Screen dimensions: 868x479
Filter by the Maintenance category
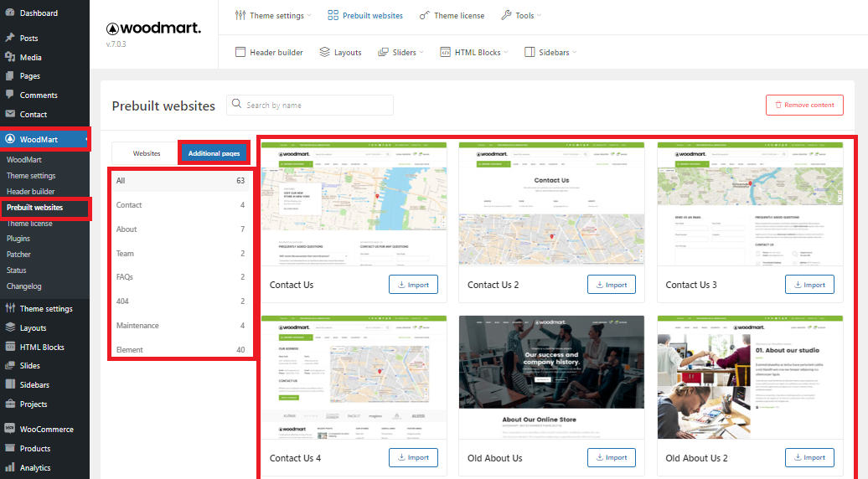(180, 325)
